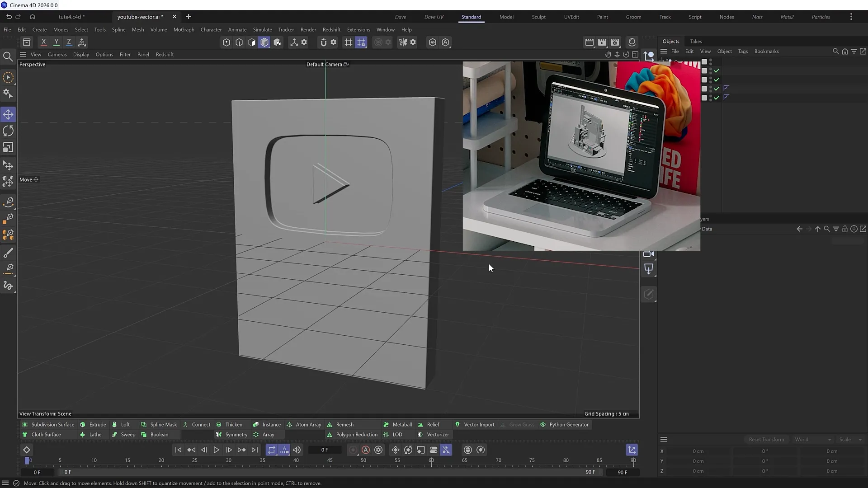Open the search magnifier in left toolbar
Viewport: 868px width, 488px height.
(x=8, y=56)
